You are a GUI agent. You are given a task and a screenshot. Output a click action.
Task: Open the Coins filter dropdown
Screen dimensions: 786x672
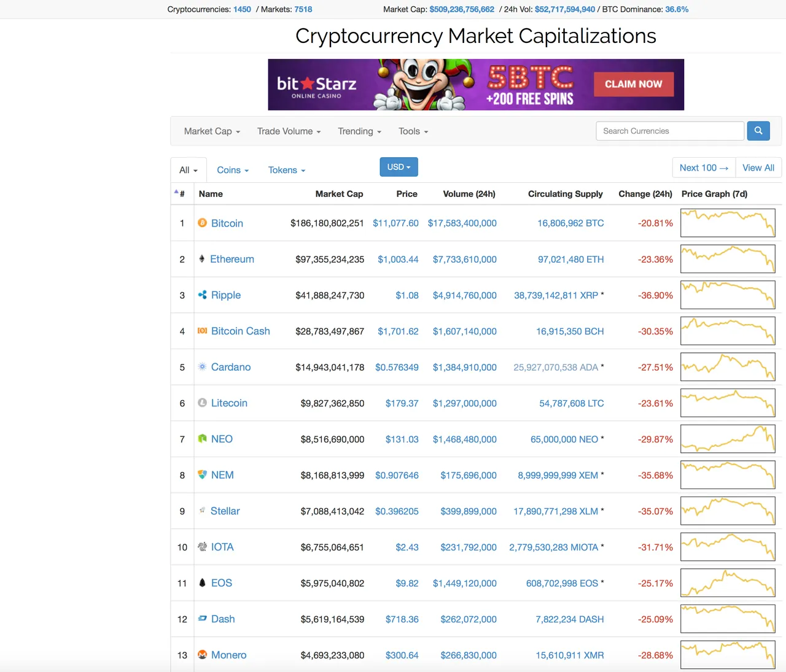tap(233, 170)
